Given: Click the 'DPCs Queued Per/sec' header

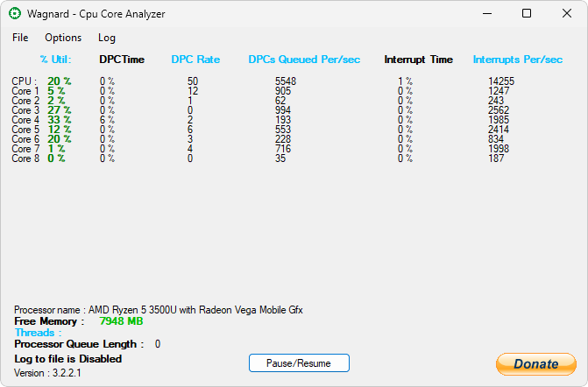Looking at the screenshot, I should pyautogui.click(x=304, y=60).
